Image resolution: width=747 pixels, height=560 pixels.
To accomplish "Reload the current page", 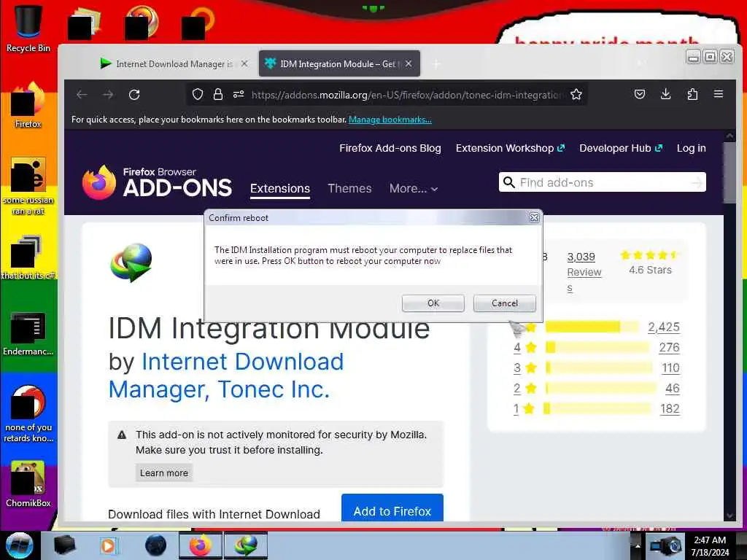I will coord(134,94).
